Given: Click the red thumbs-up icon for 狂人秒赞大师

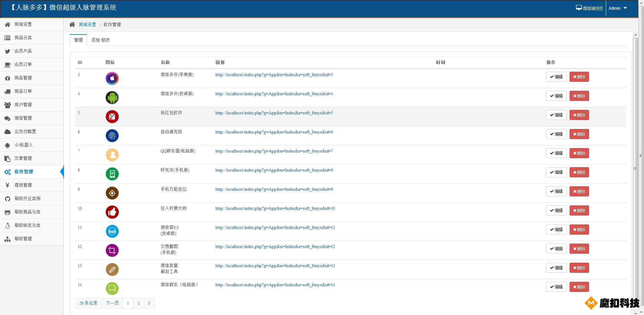Looking at the screenshot, I should coord(112,212).
